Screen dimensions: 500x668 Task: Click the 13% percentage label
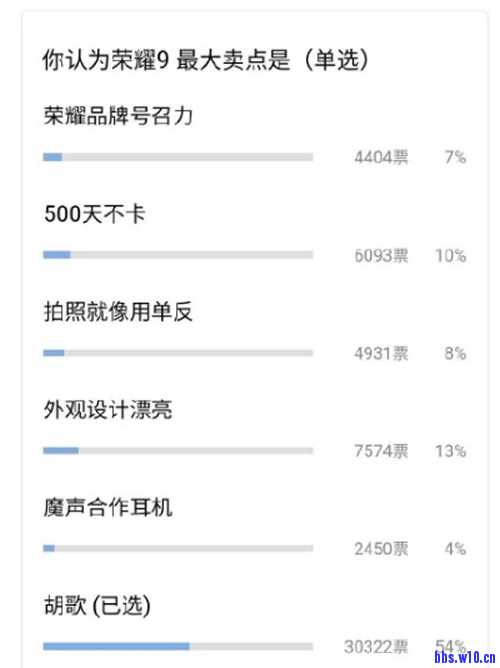click(451, 451)
